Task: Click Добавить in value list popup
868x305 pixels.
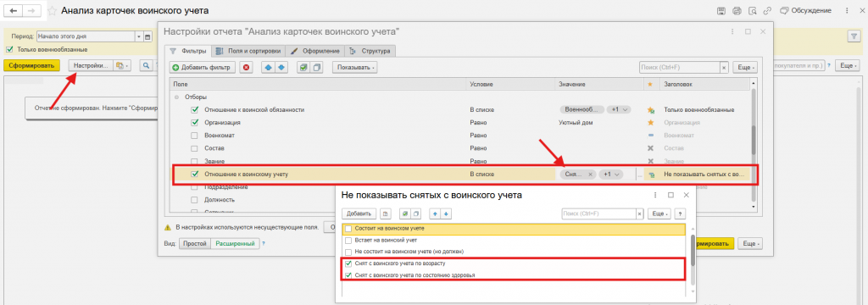Action: pyautogui.click(x=359, y=213)
